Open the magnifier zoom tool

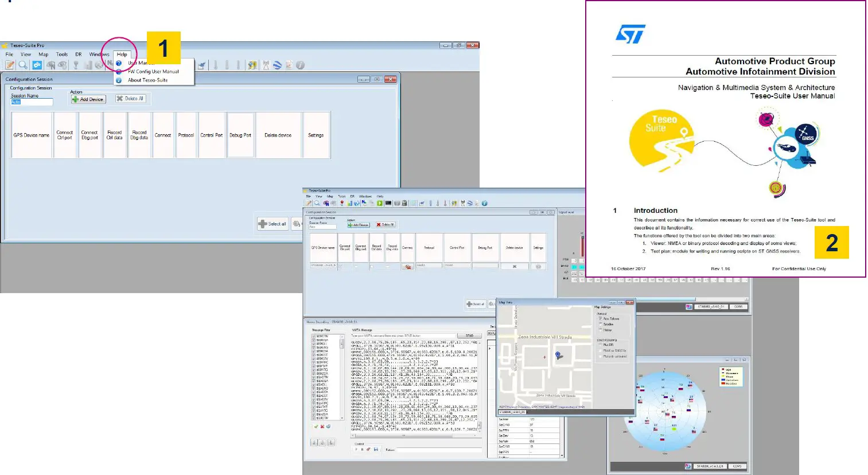click(x=22, y=65)
